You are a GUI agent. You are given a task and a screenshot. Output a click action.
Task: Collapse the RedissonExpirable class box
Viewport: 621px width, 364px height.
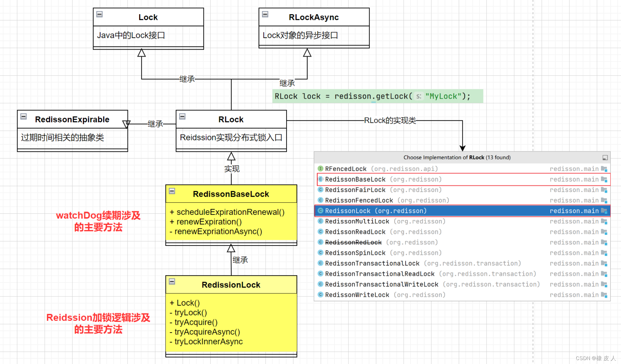tap(24, 116)
